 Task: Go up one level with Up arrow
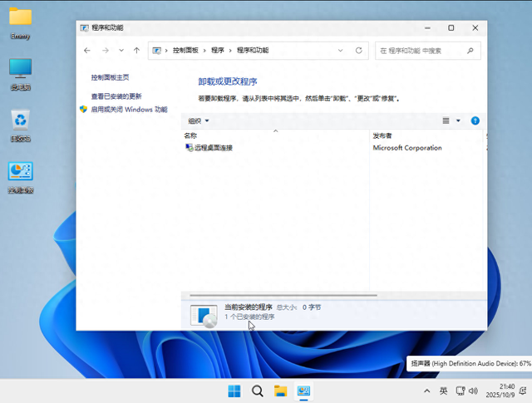(136, 51)
